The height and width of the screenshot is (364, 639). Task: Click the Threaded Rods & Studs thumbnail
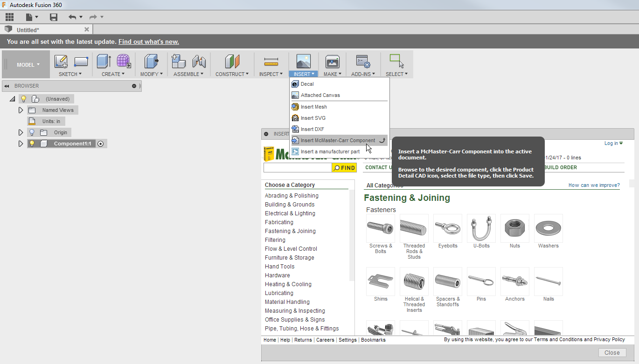pos(414,228)
